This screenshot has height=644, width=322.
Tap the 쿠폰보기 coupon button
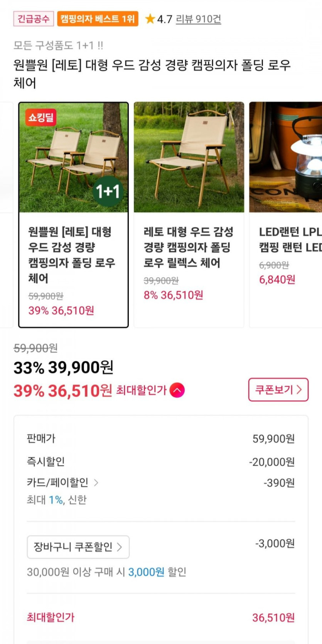click(x=278, y=389)
